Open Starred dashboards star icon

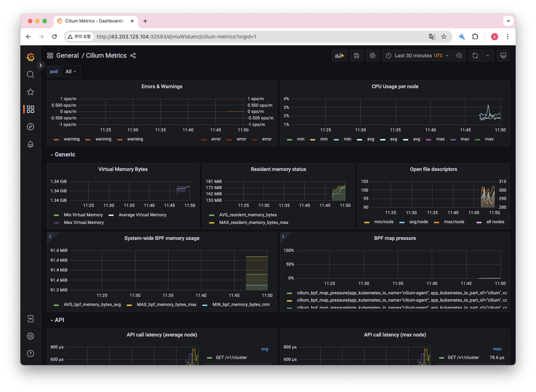point(31,92)
